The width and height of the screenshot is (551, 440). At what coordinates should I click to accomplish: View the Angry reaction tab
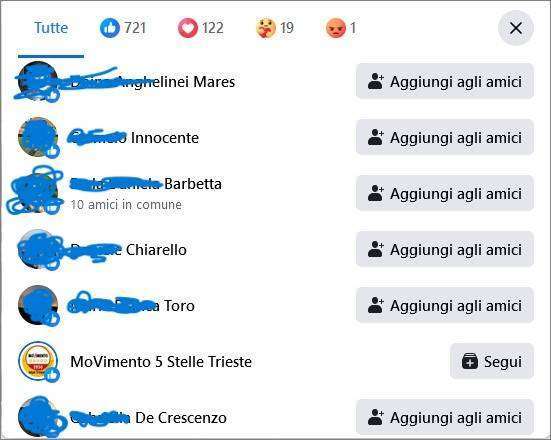[x=341, y=28]
